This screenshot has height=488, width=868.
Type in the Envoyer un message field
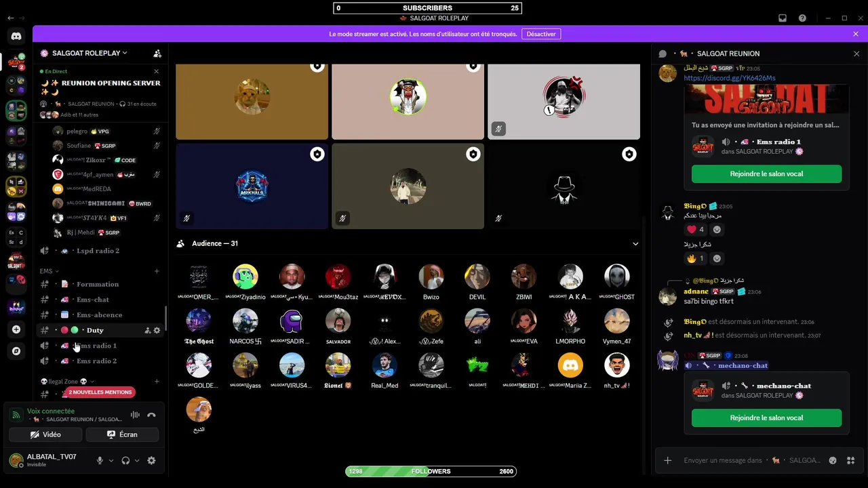click(753, 460)
